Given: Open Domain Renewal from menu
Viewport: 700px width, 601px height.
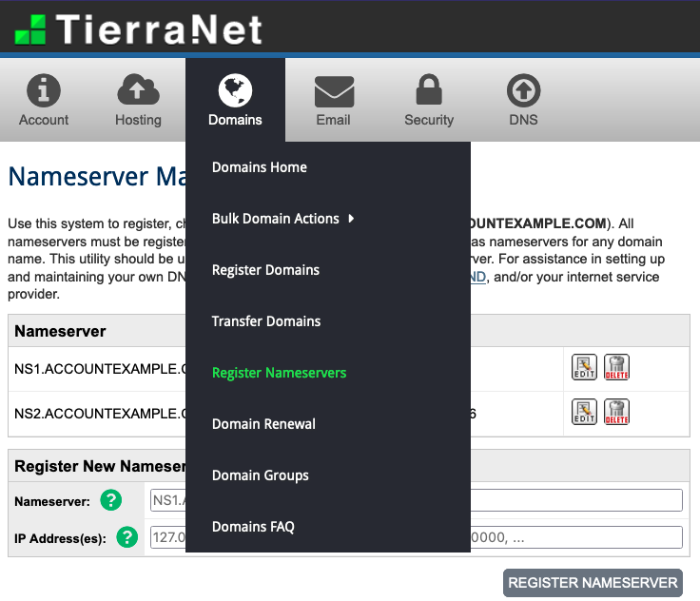Looking at the screenshot, I should click(x=263, y=424).
